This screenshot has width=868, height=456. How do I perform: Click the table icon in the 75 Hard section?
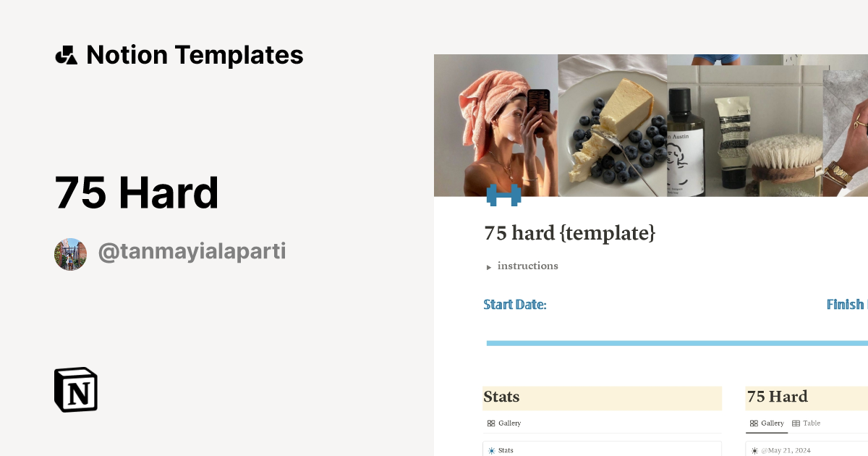tap(796, 423)
